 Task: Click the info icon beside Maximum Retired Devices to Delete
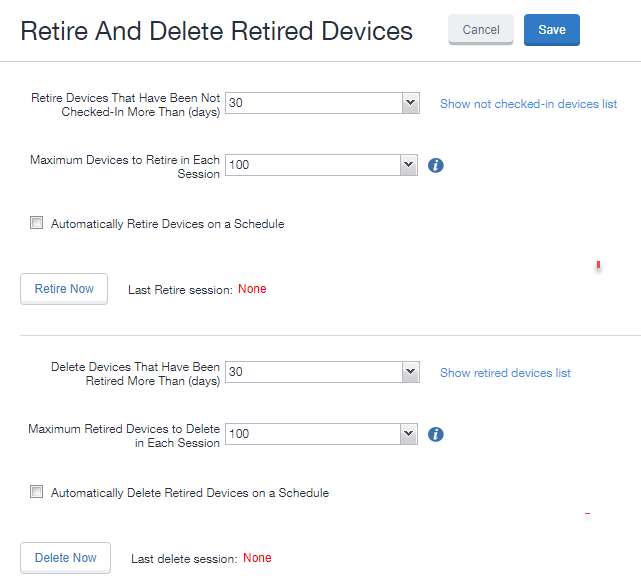(436, 435)
